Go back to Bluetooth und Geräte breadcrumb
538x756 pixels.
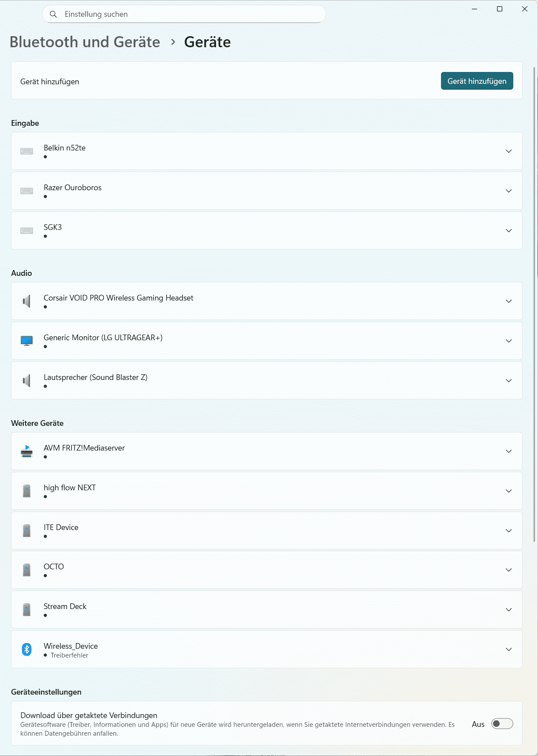click(x=85, y=42)
